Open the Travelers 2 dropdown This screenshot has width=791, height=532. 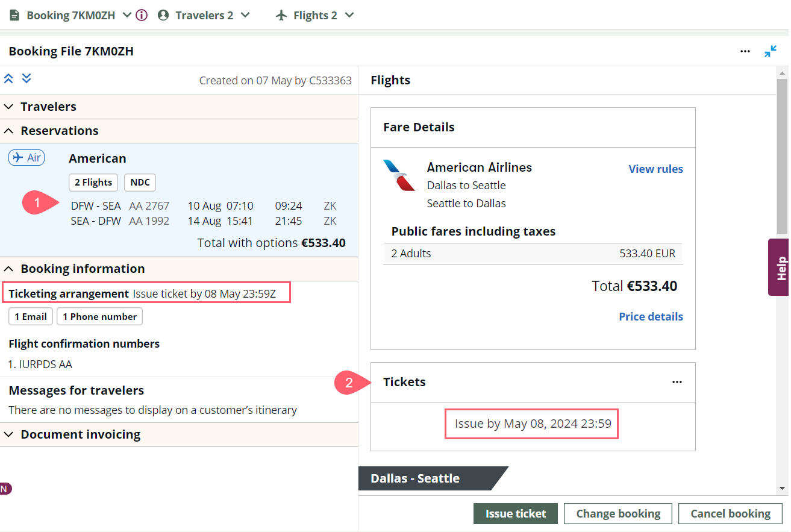[245, 15]
